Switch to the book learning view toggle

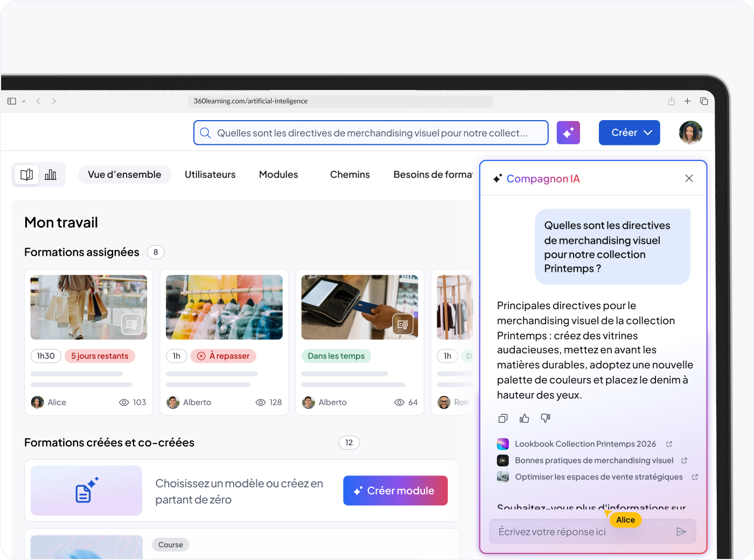[x=26, y=174]
